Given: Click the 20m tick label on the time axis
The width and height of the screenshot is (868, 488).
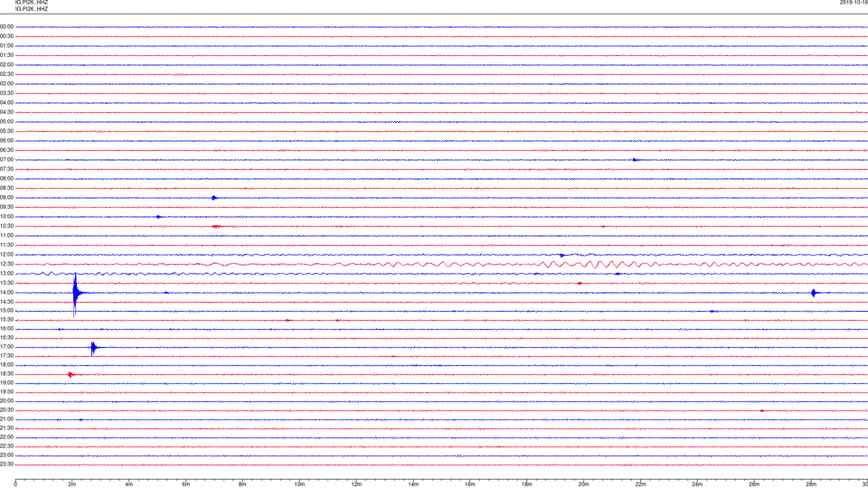Looking at the screenshot, I should (x=584, y=484).
